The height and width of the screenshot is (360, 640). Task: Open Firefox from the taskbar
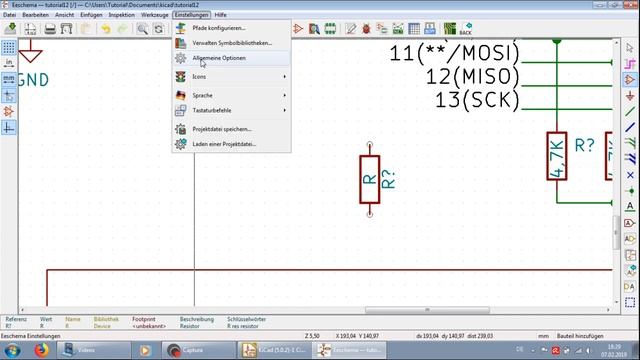[41, 350]
